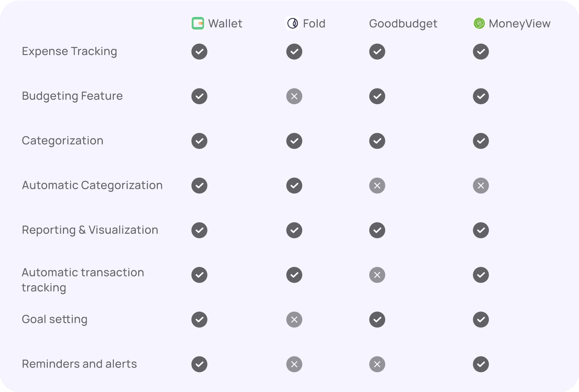Click MoneyView's Automatic Categorization cross icon
579x392 pixels.
pos(481,186)
